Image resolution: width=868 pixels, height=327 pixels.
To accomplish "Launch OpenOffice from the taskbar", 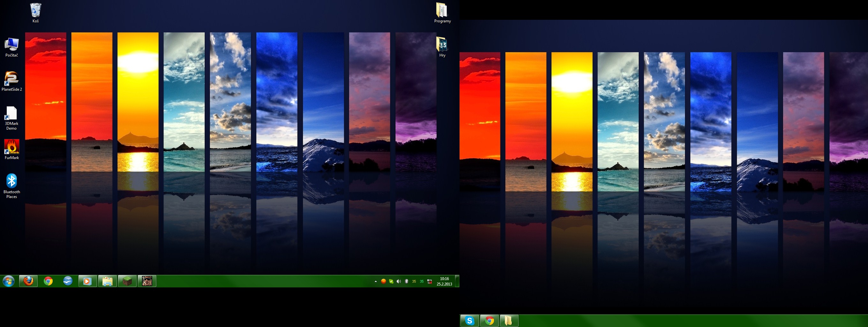I will click(68, 281).
